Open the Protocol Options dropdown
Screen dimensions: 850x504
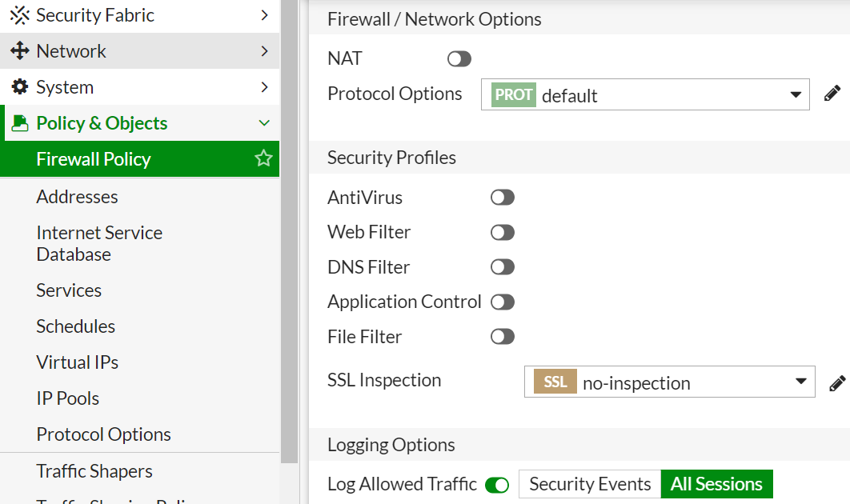point(795,94)
